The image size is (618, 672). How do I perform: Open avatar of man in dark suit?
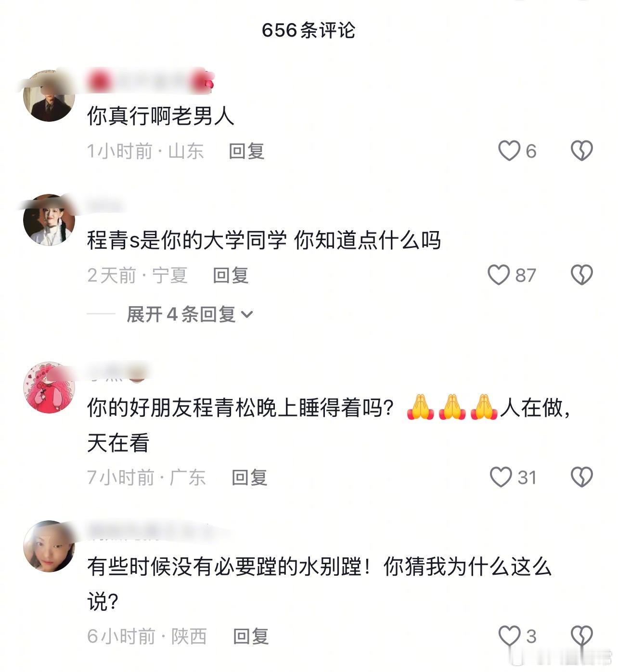point(49,95)
